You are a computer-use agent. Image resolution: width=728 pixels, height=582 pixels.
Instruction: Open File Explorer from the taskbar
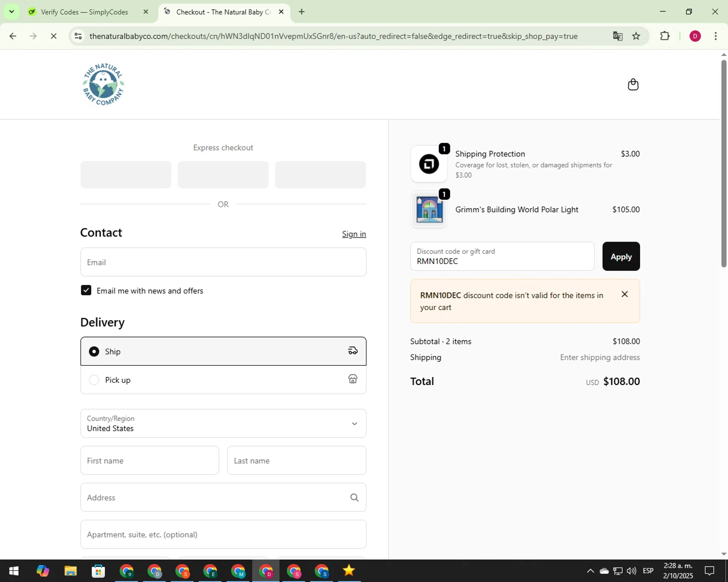click(70, 571)
